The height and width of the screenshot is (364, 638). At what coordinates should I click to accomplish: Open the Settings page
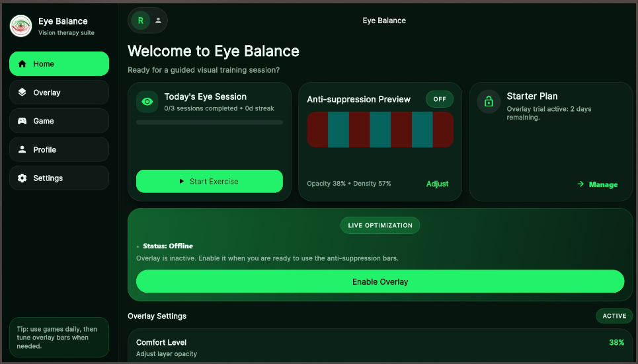click(59, 178)
